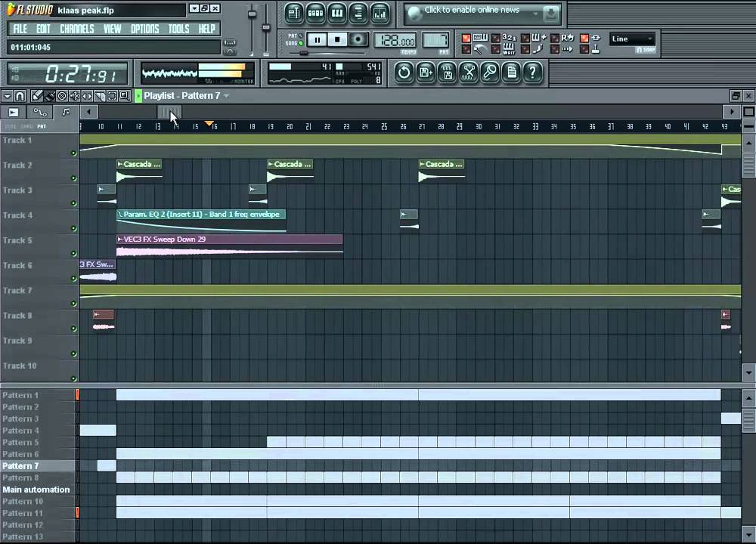Click the play button beside Playlist title
Viewport: 756px width, 544px height.
138,96
